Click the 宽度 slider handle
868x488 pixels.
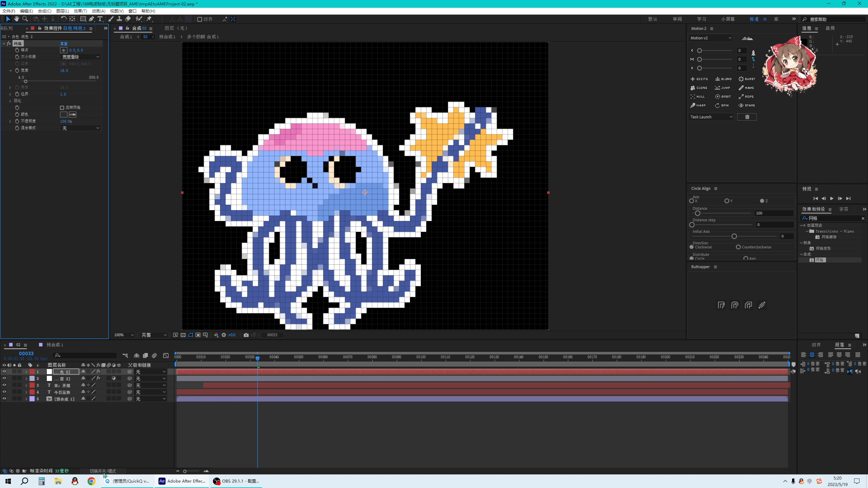25,82
